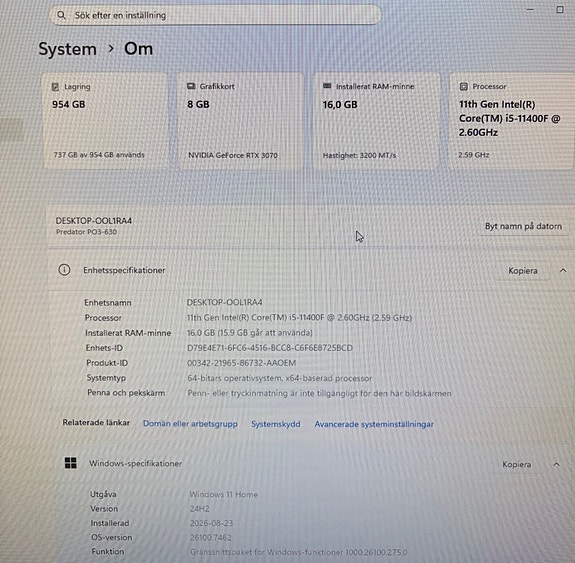The height and width of the screenshot is (563, 575).
Task: Click the Funktion value "Gränssnittspaket för Windows-funktioner"
Action: tap(299, 552)
